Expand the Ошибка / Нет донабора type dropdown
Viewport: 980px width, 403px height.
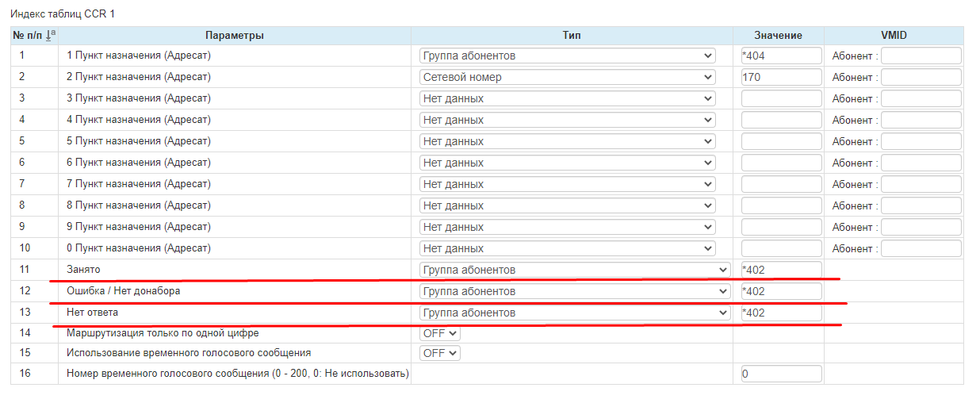tap(574, 291)
